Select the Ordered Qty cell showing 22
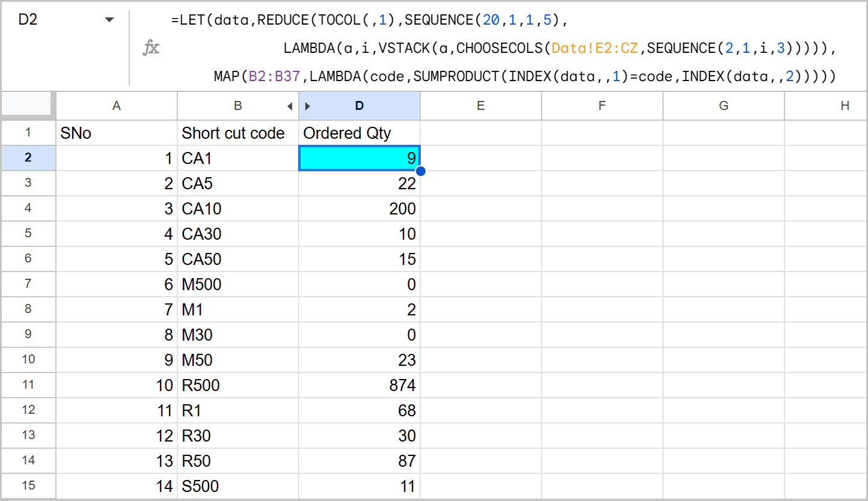The image size is (868, 501). [x=359, y=183]
